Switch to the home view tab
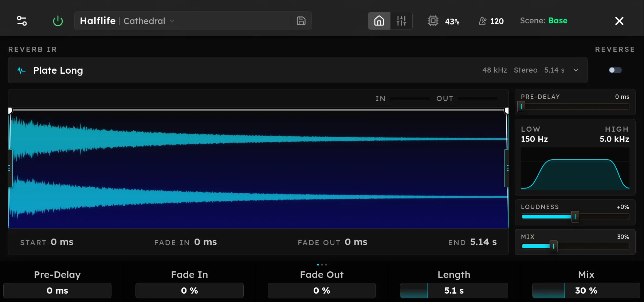Image resolution: width=644 pixels, height=302 pixels. 379,21
